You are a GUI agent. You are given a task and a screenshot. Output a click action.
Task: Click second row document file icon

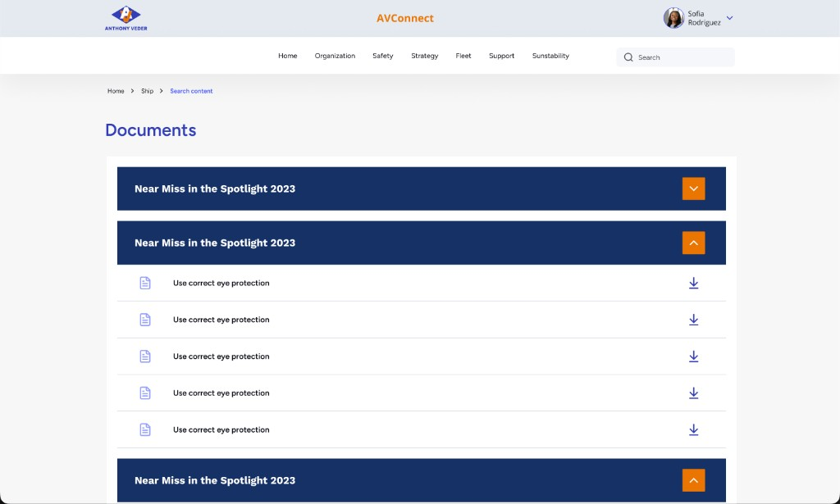click(145, 320)
